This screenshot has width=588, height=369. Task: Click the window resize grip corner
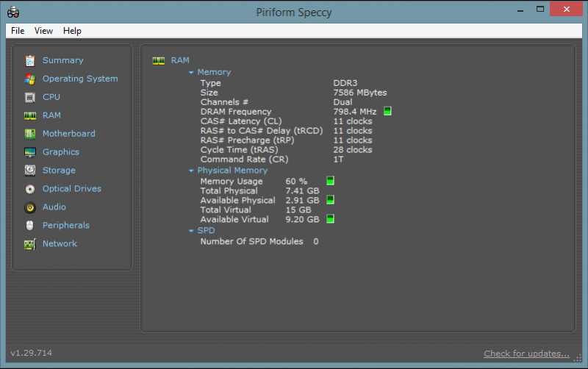(577, 358)
